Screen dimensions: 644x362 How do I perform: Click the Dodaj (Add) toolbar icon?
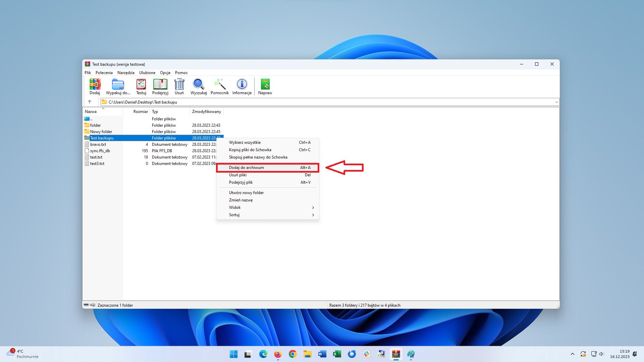[x=95, y=86]
